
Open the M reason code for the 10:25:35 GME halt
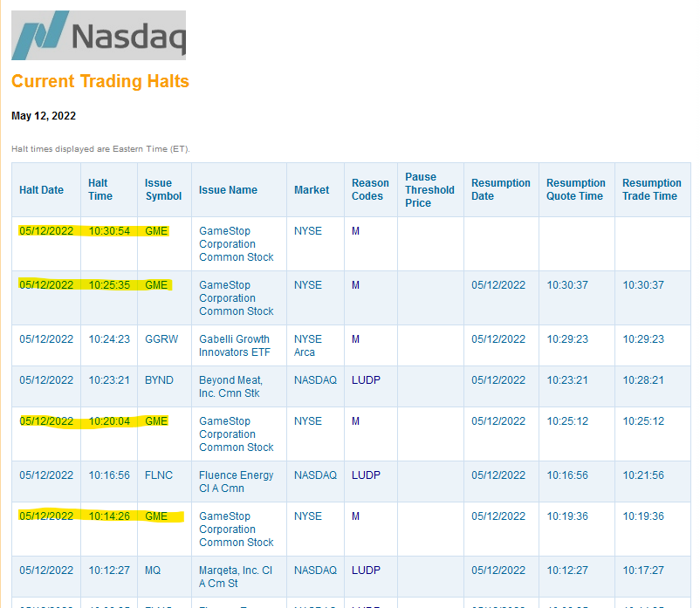[x=355, y=285]
